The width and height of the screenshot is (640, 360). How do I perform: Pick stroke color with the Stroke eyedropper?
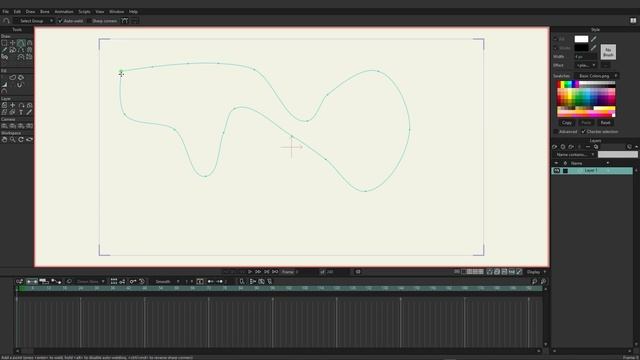point(594,48)
